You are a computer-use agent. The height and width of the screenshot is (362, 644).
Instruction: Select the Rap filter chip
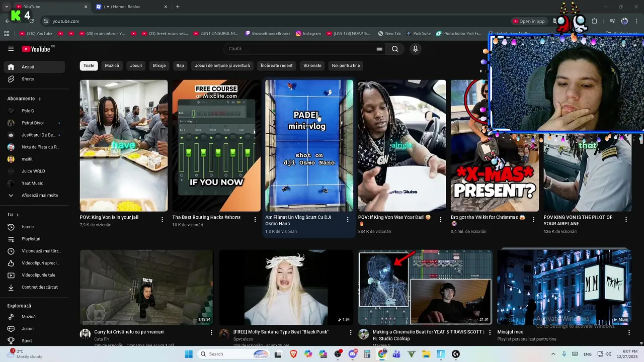(x=180, y=65)
